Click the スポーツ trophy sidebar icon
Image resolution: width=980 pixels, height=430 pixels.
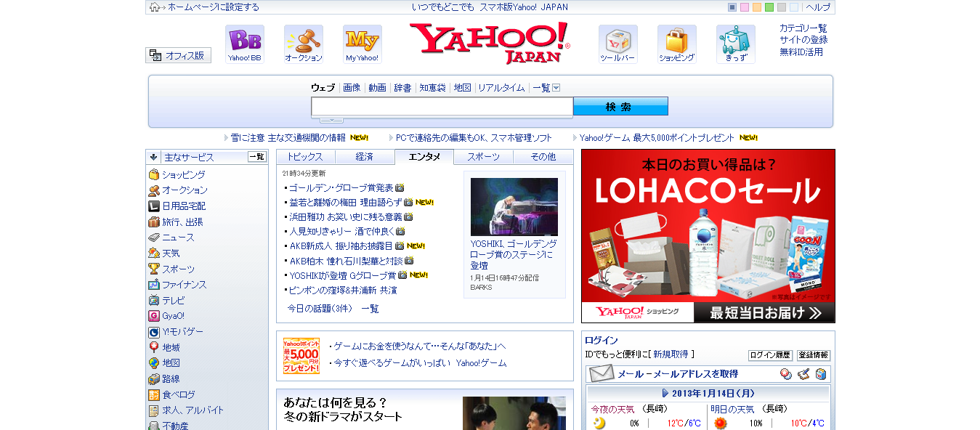(154, 269)
